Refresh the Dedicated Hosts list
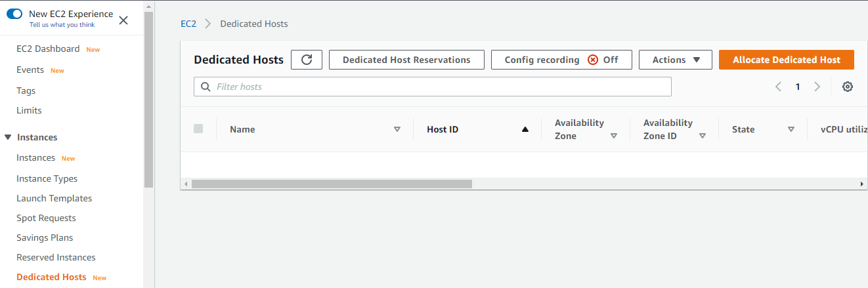This screenshot has width=868, height=288. 307,60
